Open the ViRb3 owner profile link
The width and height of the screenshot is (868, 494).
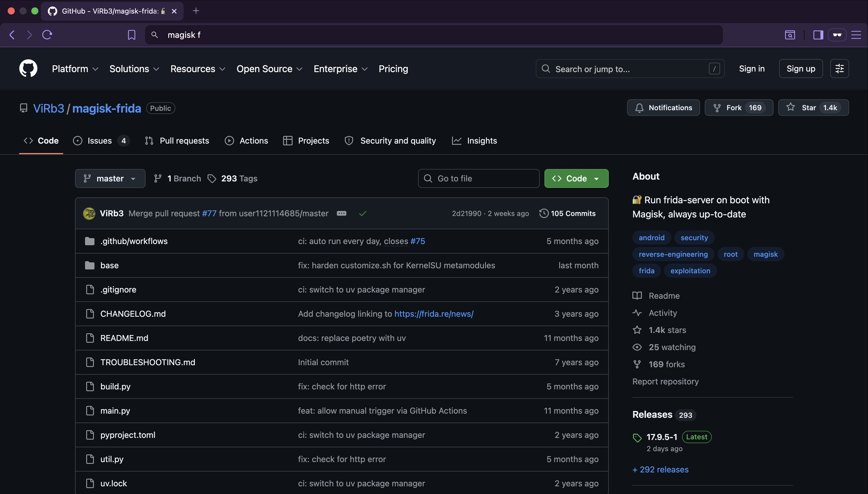pos(48,108)
